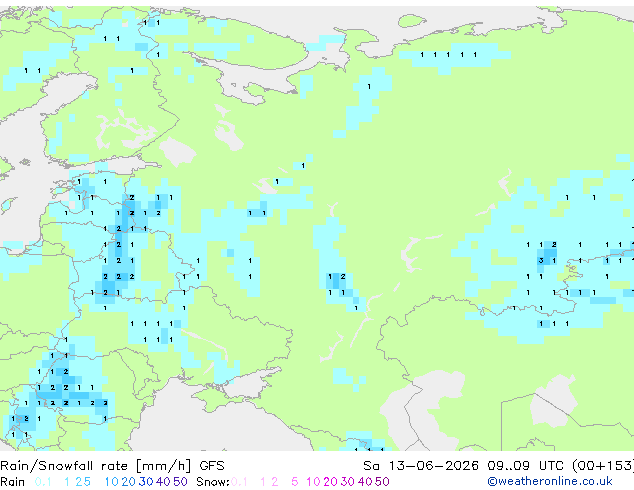Select the 0.1 value in Snow legend
The height and width of the screenshot is (490, 634).
[239, 482]
